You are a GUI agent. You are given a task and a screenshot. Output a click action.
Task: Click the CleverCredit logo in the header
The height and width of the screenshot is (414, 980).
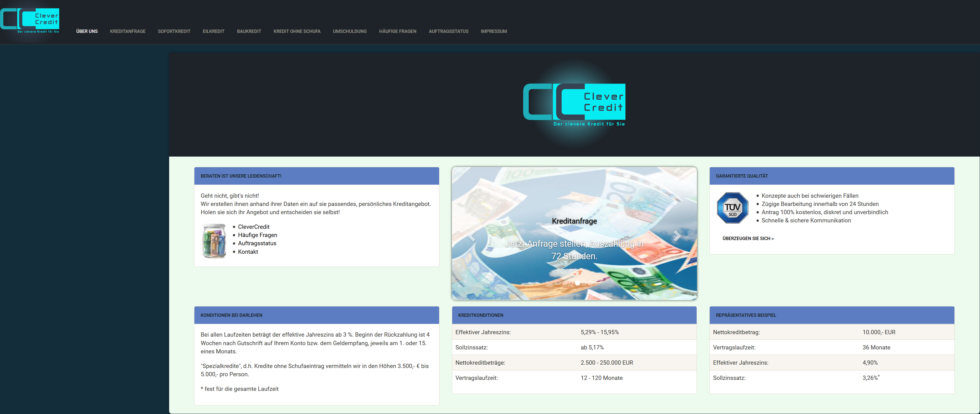tap(30, 20)
